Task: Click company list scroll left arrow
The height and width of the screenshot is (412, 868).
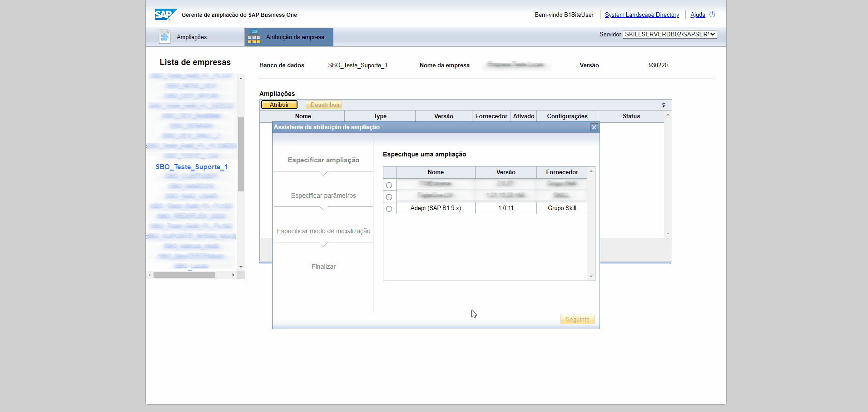Action: click(x=149, y=275)
